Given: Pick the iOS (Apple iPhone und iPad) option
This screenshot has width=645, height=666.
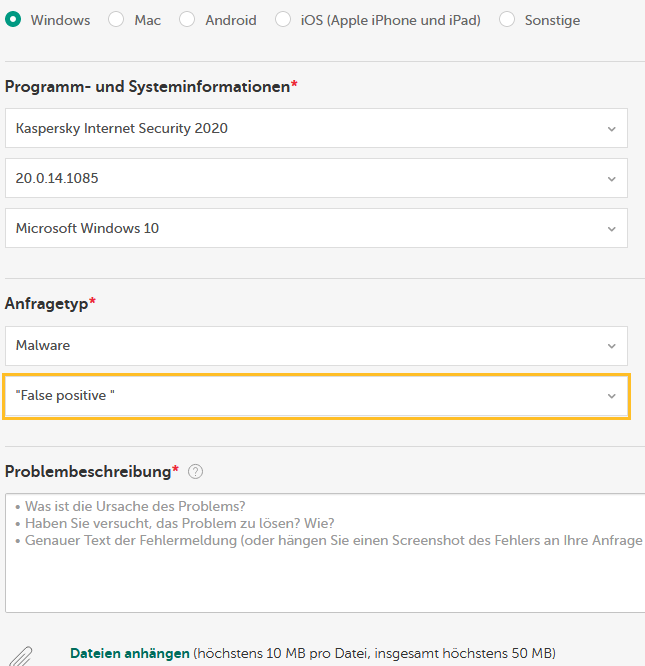Looking at the screenshot, I should (283, 20).
